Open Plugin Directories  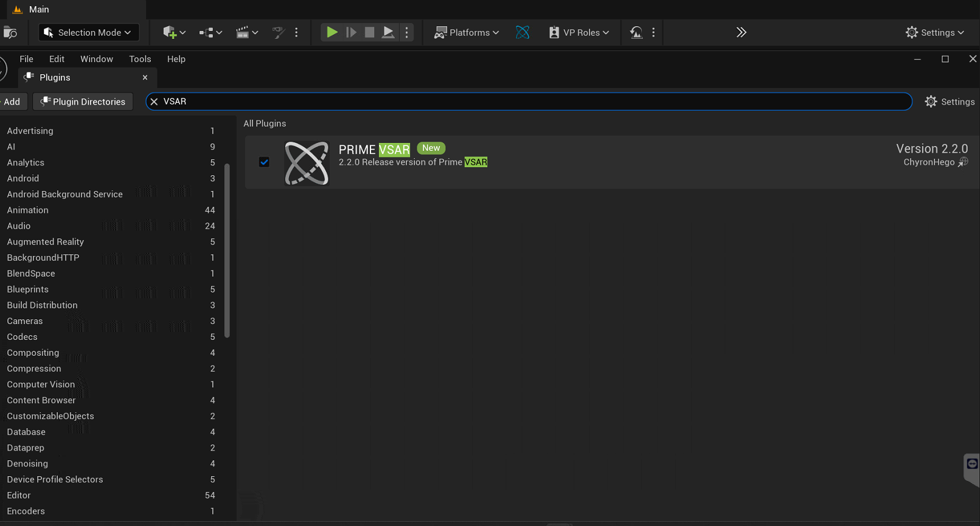click(83, 102)
